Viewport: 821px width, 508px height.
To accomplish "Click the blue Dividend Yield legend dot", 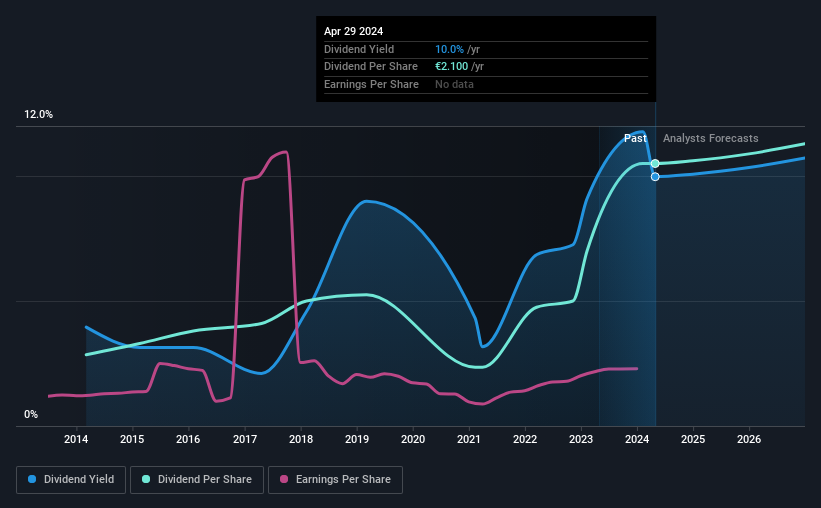I will coord(32,479).
